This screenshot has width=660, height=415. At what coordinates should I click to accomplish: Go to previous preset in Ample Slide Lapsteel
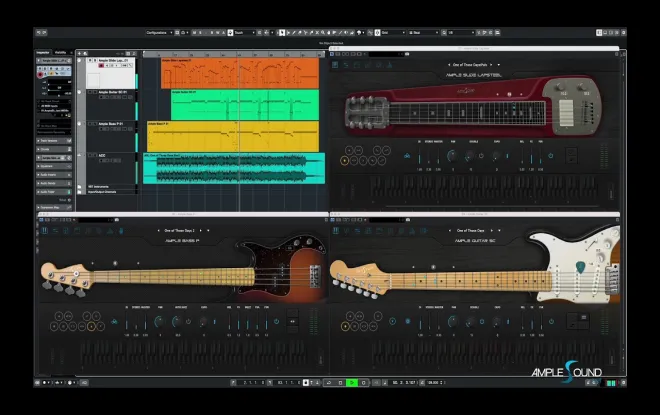click(449, 65)
